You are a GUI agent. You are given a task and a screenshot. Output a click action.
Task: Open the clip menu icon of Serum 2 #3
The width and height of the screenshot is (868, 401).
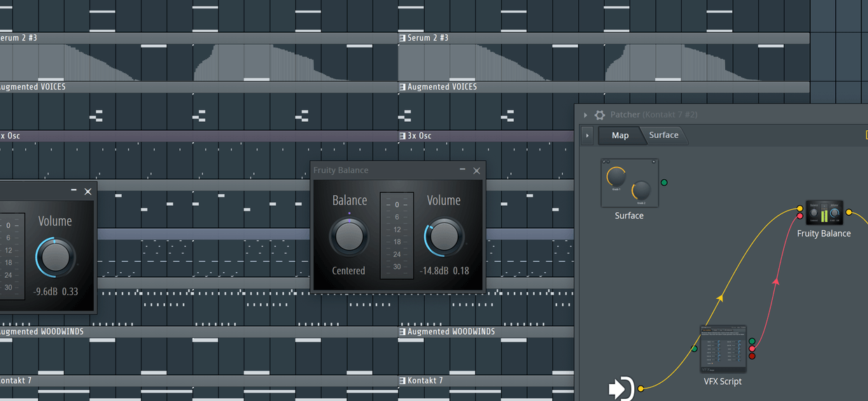tap(402, 38)
